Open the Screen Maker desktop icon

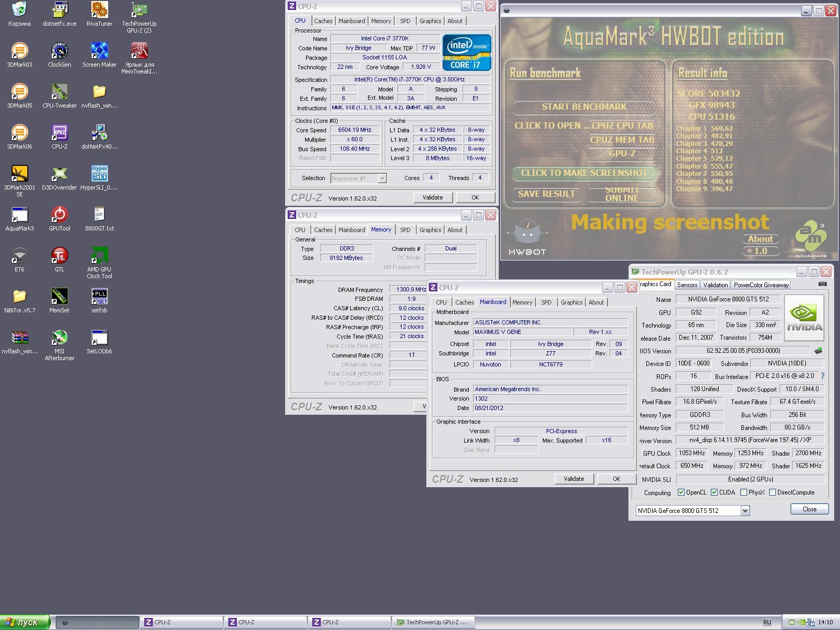(99, 55)
